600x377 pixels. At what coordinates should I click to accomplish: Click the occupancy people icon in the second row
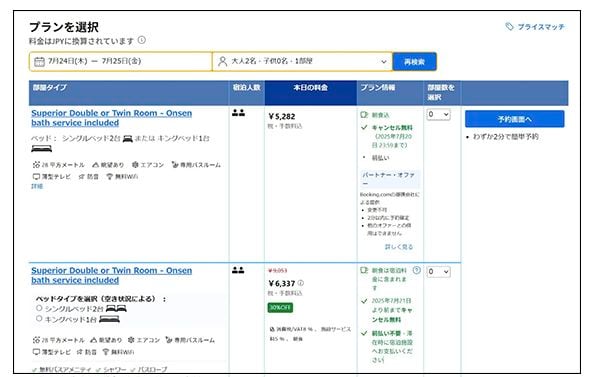[x=238, y=270]
